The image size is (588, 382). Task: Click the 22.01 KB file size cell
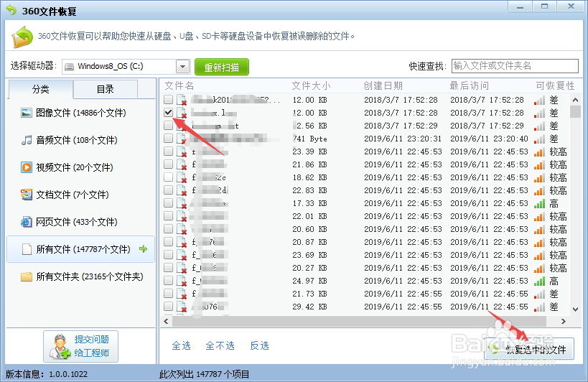(309, 216)
